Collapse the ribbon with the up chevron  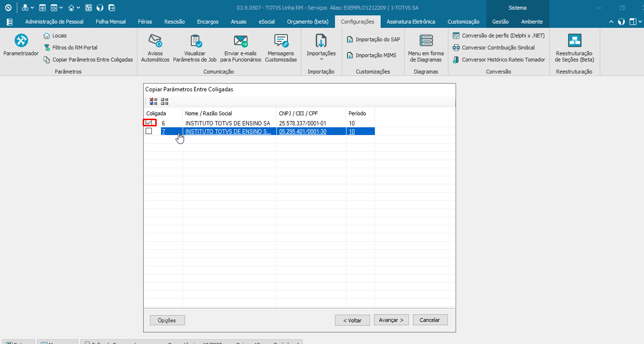611,22
